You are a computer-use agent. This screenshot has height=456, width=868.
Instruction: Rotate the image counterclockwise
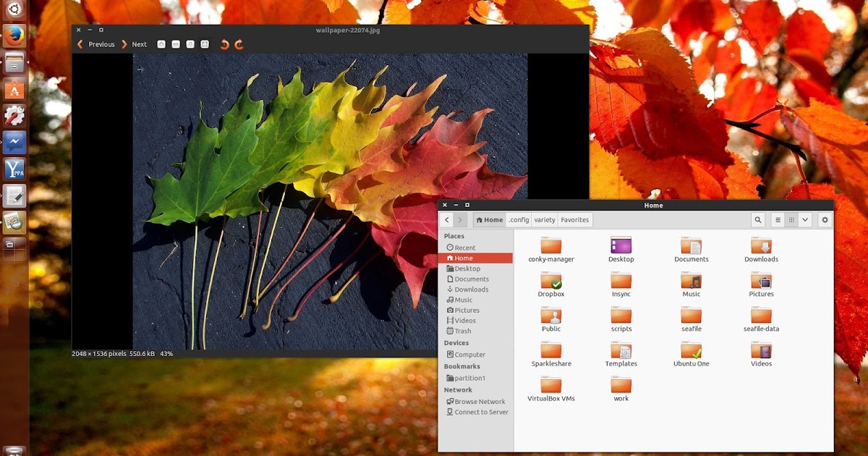coord(225,44)
